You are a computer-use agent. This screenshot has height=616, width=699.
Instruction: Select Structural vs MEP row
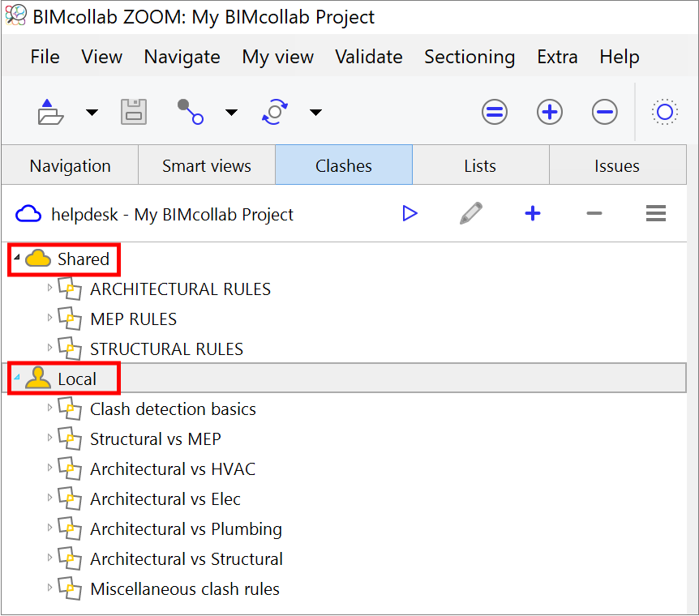point(155,439)
